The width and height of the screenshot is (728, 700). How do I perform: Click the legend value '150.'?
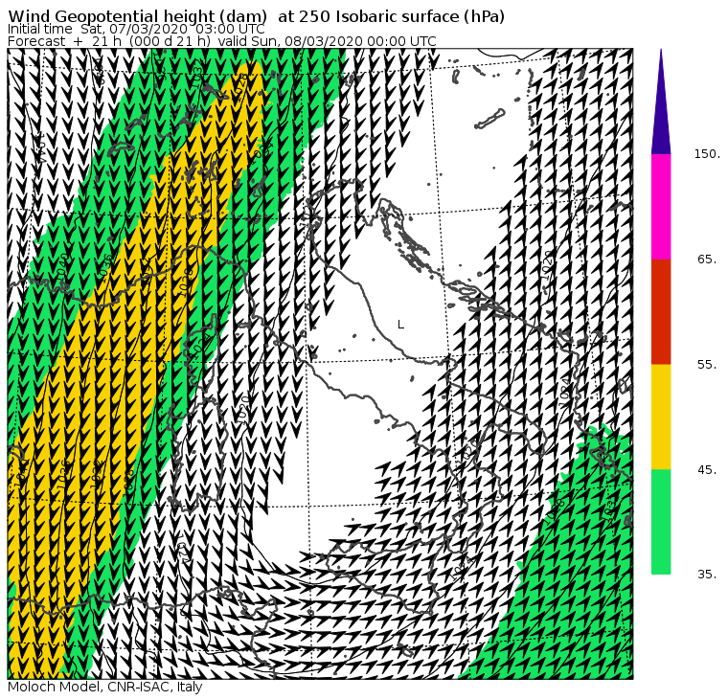point(708,154)
